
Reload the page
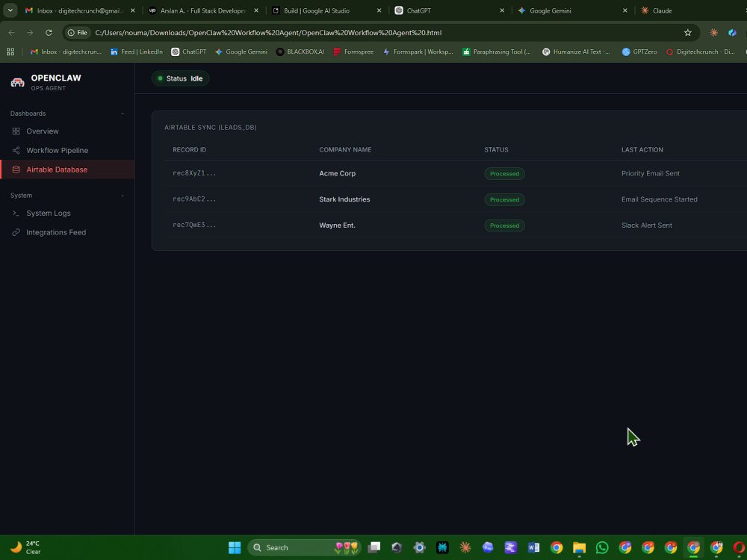49,32
